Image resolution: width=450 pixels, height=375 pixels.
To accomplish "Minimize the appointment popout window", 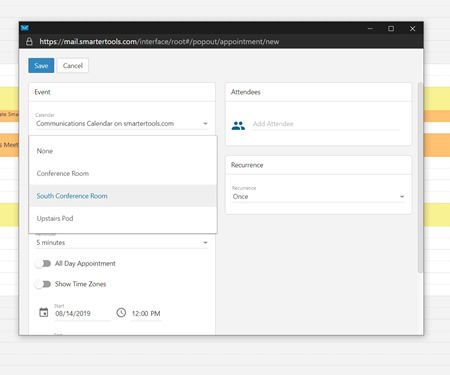I will point(370,29).
